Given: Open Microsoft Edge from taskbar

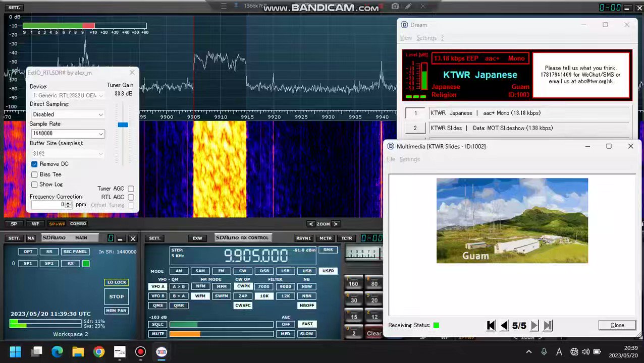Looking at the screenshot, I should [x=57, y=351].
